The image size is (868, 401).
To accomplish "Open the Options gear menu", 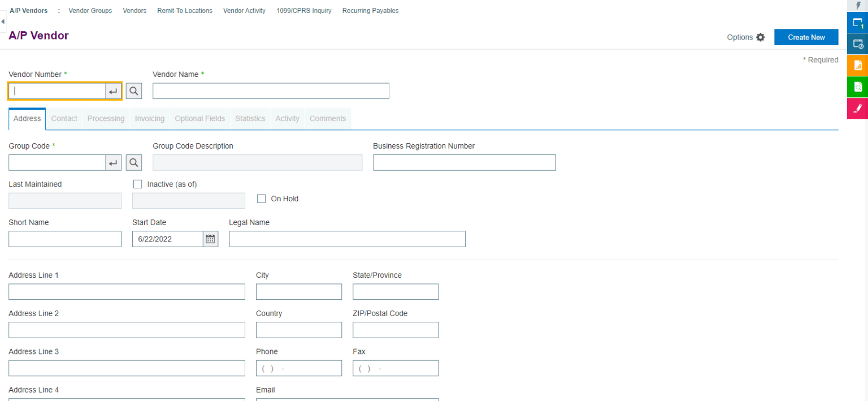I will click(760, 37).
